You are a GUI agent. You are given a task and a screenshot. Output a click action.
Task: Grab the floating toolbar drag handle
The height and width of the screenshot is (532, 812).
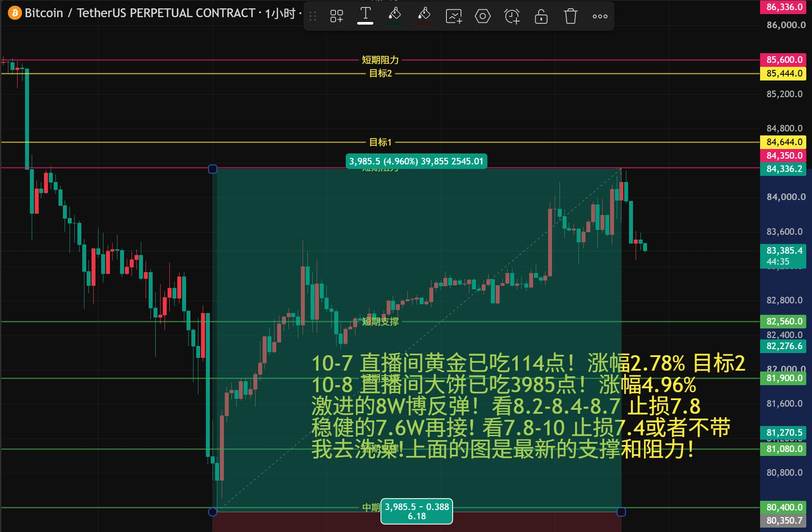pos(313,16)
